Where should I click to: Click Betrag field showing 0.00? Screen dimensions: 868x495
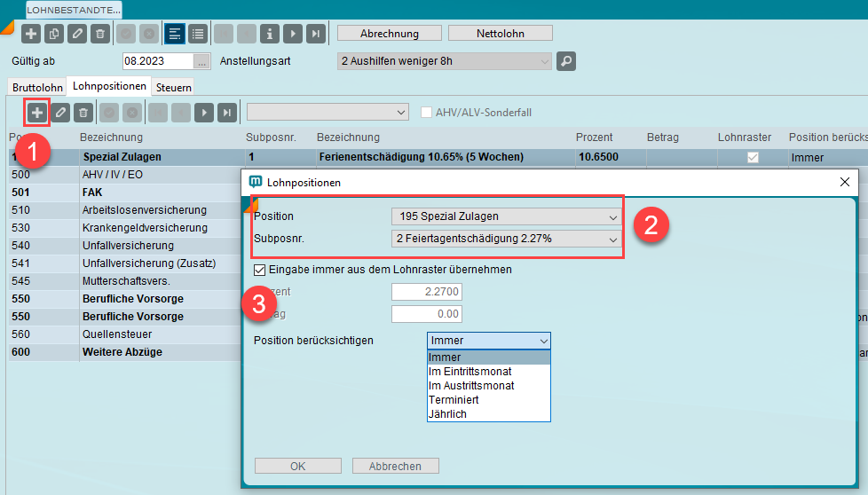coord(427,314)
